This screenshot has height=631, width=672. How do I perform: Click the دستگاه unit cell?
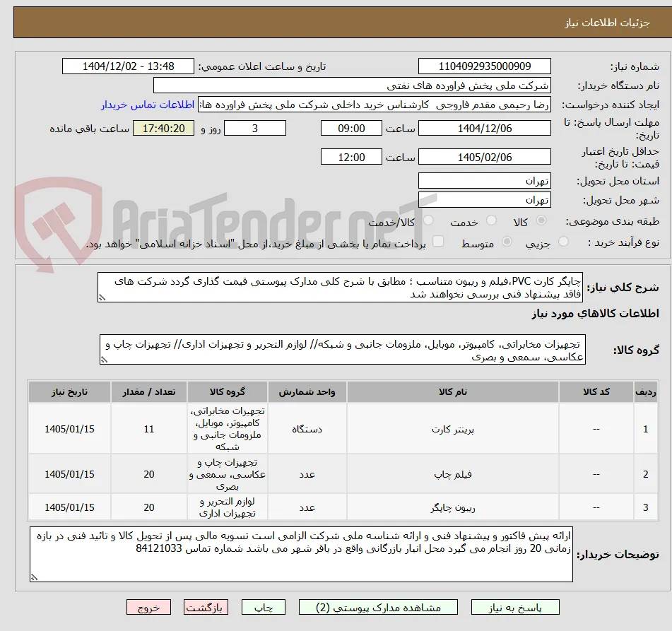point(307,429)
